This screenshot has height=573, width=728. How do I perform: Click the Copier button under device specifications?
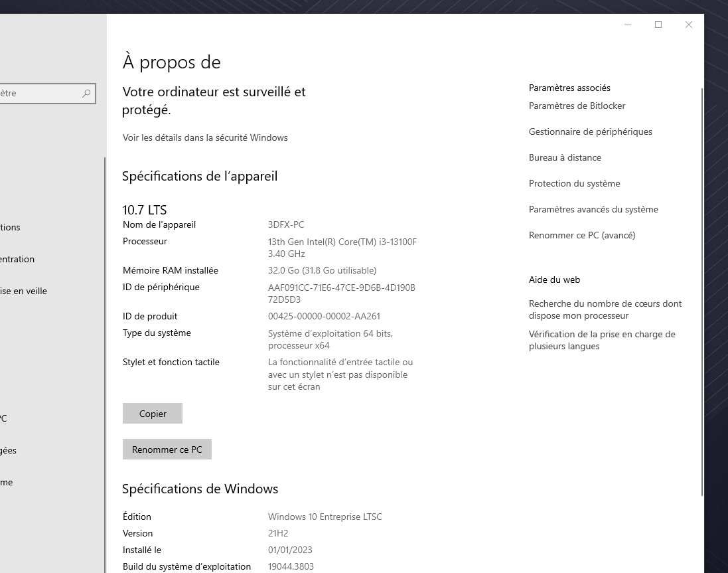(x=152, y=413)
